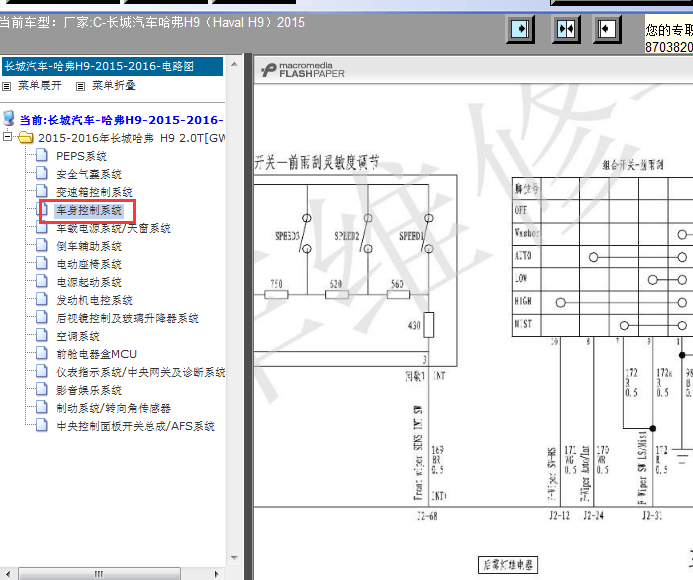Click page icon next to 电源起动系统
Screen dimensions: 693x580
(x=42, y=282)
